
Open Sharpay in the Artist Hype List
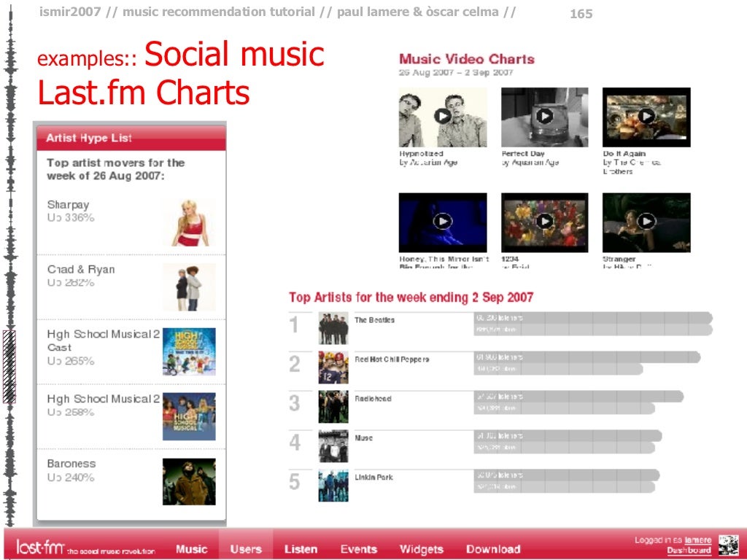(x=68, y=205)
